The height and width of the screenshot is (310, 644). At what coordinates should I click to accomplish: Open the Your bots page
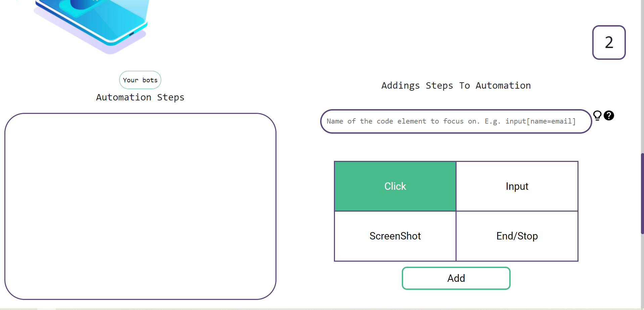point(140,80)
